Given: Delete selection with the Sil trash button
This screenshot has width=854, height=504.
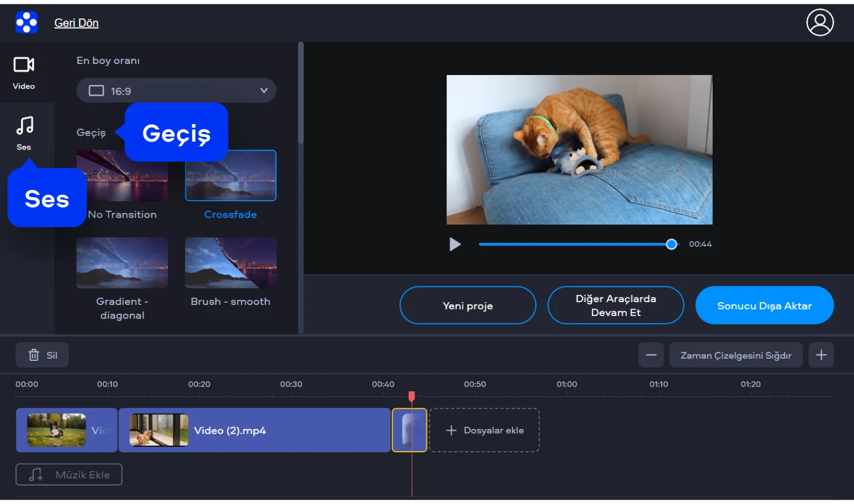Looking at the screenshot, I should (42, 355).
